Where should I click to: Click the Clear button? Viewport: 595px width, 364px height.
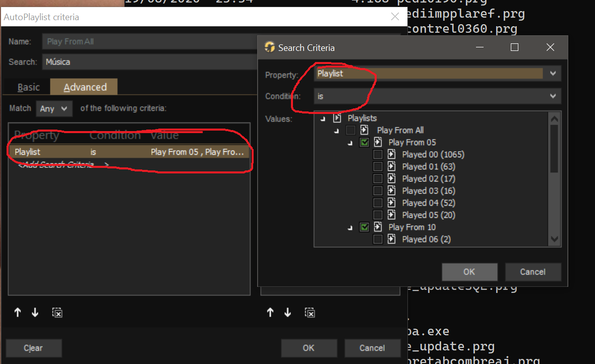tap(34, 348)
